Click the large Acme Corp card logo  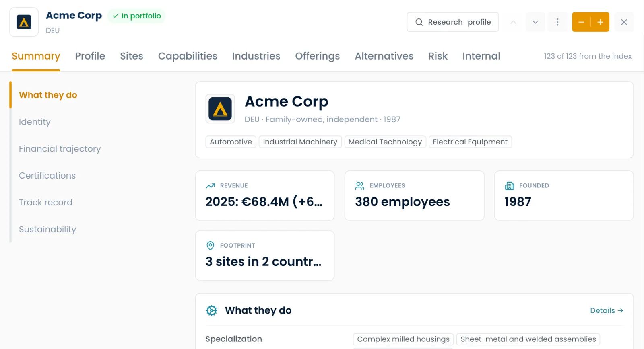point(220,109)
